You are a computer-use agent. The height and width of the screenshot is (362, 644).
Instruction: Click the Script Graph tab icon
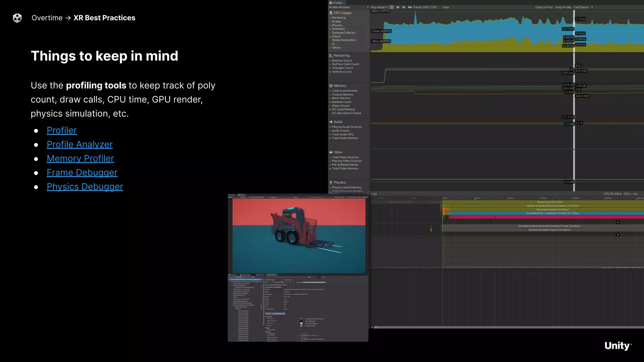[x=241, y=275]
